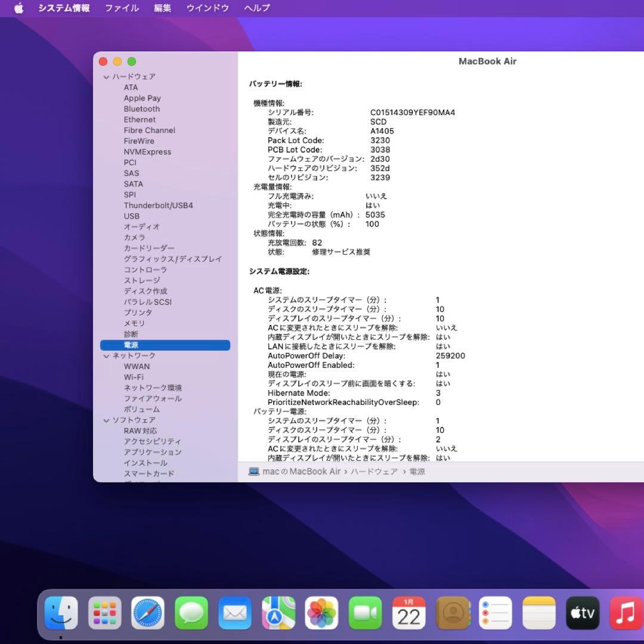Viewport: 644px width, 644px height.
Task: Open Safari from the Dock
Action: (x=147, y=612)
